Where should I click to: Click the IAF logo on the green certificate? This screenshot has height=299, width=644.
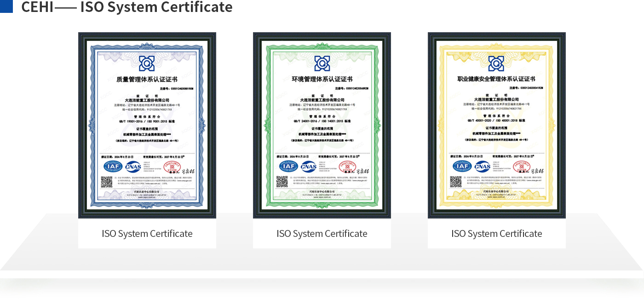(x=288, y=167)
